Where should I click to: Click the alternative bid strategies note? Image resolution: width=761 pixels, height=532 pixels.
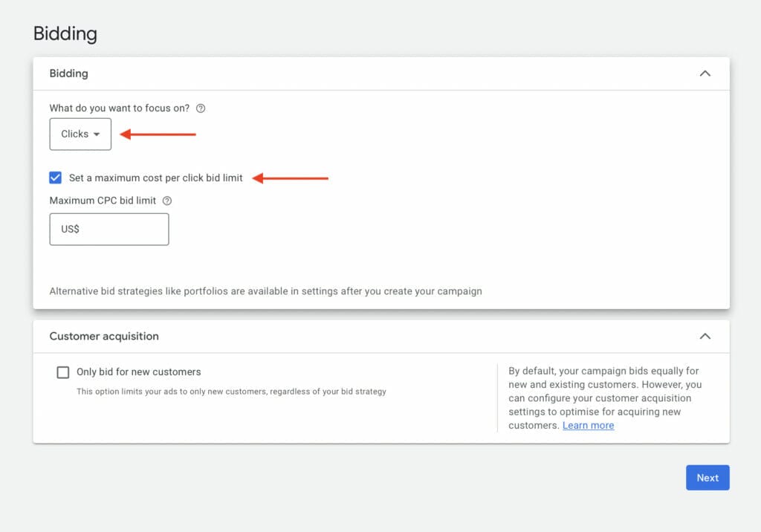(265, 291)
